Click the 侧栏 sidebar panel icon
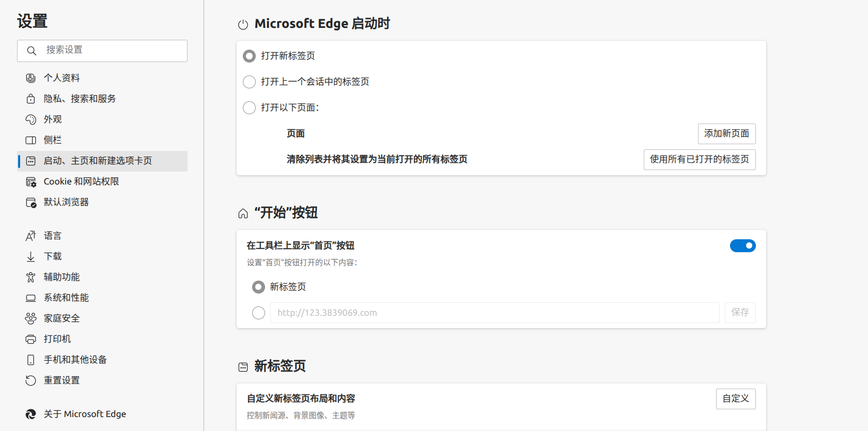This screenshot has width=868, height=431. 31,140
